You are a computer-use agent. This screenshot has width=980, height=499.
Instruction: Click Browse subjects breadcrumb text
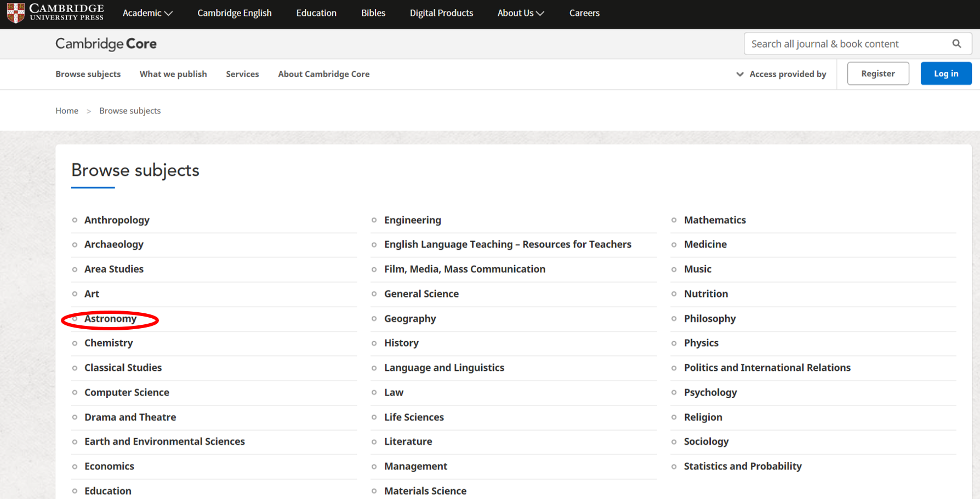130,111
